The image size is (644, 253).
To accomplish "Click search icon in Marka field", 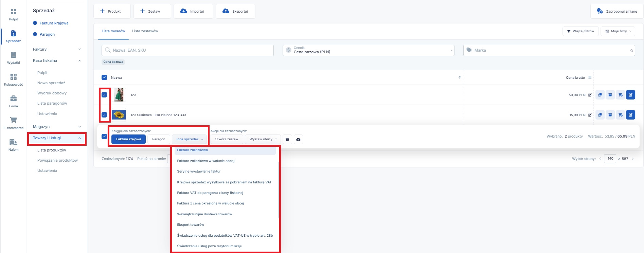I will pyautogui.click(x=632, y=51).
